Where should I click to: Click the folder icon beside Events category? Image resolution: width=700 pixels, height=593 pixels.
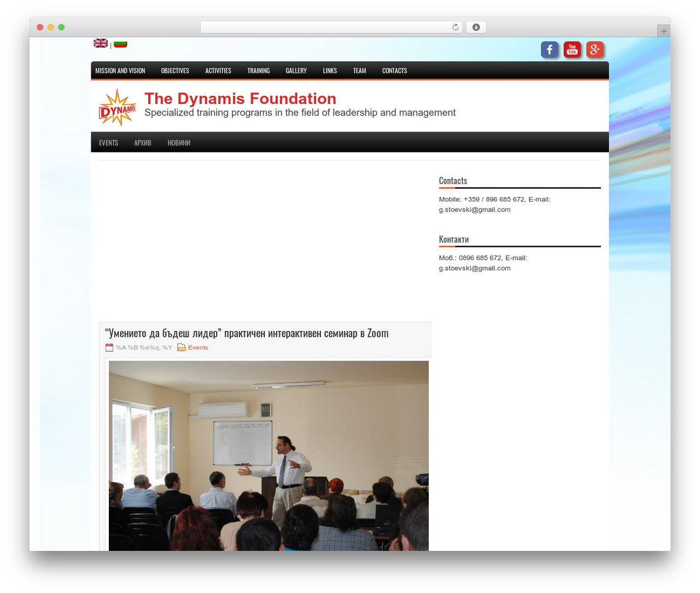click(182, 347)
